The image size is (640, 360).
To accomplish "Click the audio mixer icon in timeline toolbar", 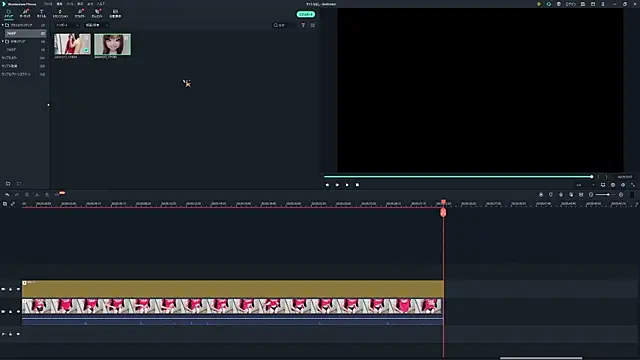I will tap(571, 195).
